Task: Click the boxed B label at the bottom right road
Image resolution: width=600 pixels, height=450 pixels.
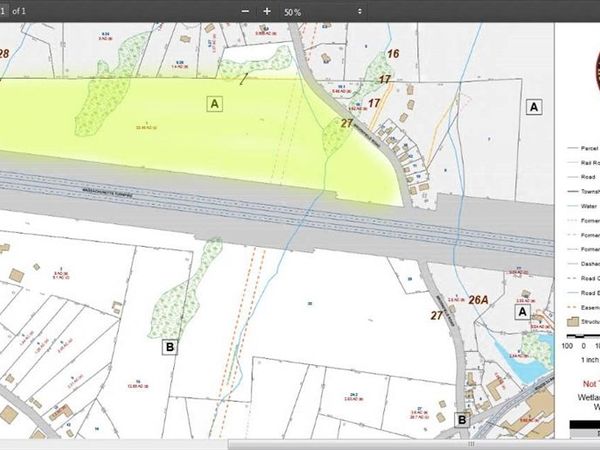Action: [x=462, y=420]
